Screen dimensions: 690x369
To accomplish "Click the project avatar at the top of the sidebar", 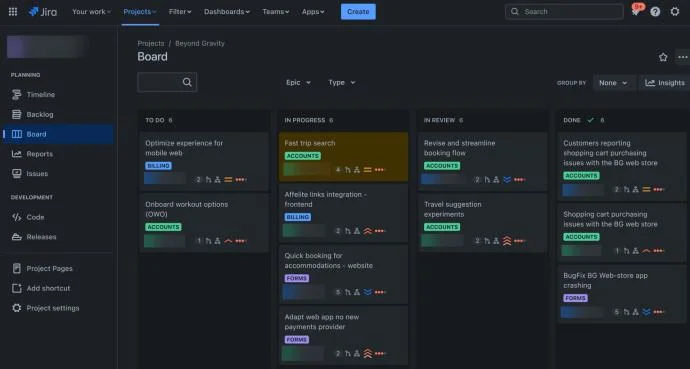I will 46,47.
